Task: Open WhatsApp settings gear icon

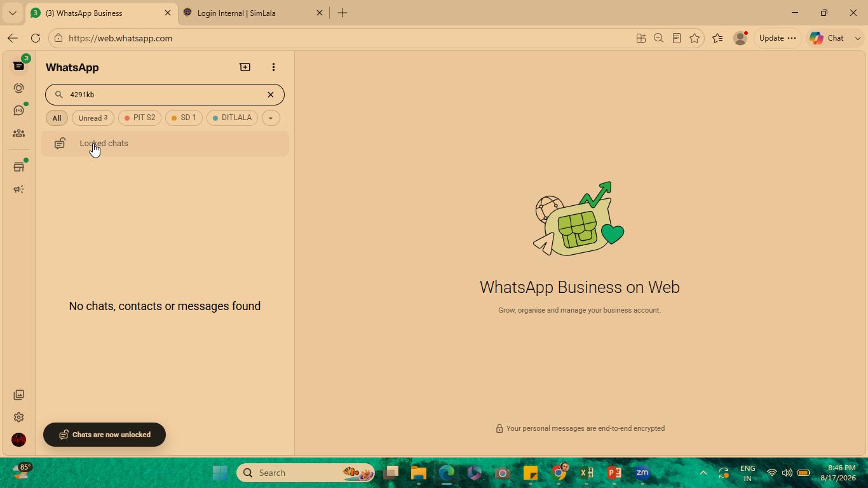Action: point(19,417)
